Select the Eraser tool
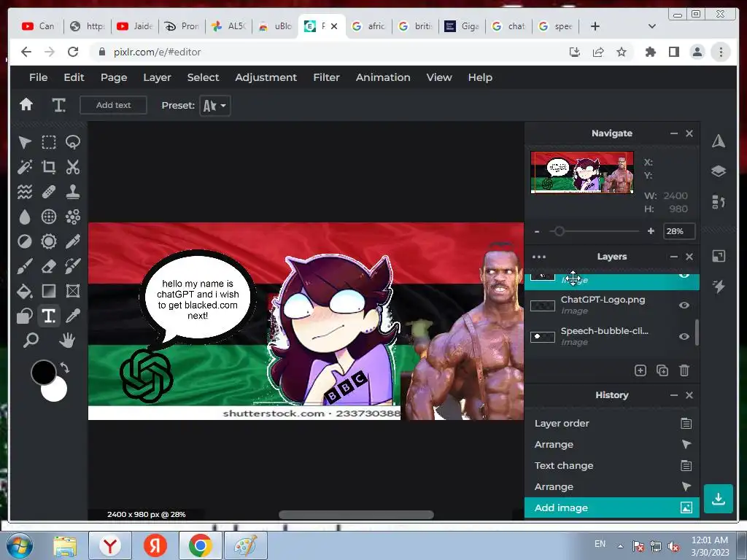747x560 pixels. click(49, 266)
